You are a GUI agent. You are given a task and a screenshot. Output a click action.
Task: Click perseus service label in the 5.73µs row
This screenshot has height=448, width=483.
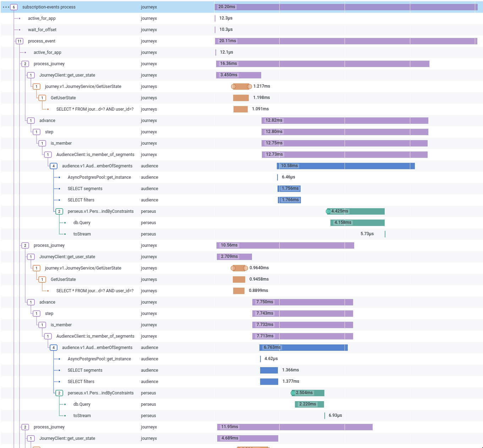(148, 234)
